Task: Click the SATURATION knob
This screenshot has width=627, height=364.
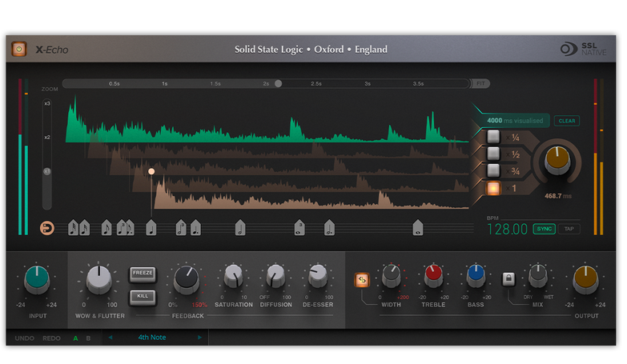Action: [x=234, y=277]
